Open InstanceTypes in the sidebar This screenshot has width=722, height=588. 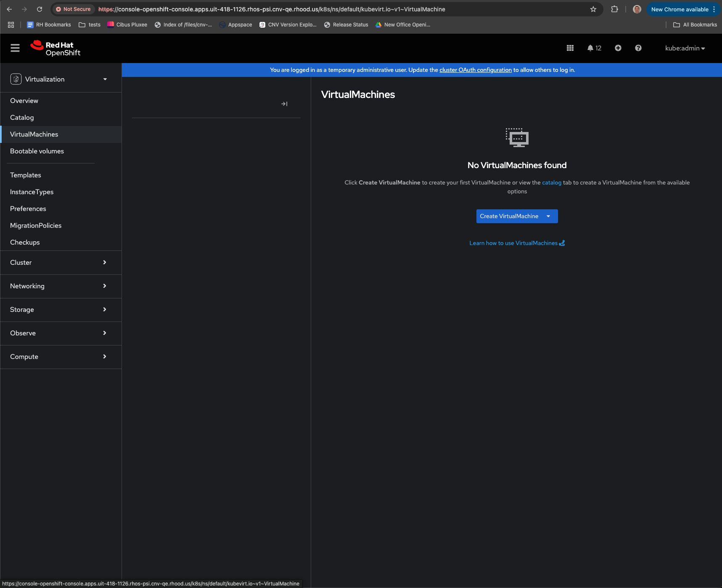click(61, 192)
